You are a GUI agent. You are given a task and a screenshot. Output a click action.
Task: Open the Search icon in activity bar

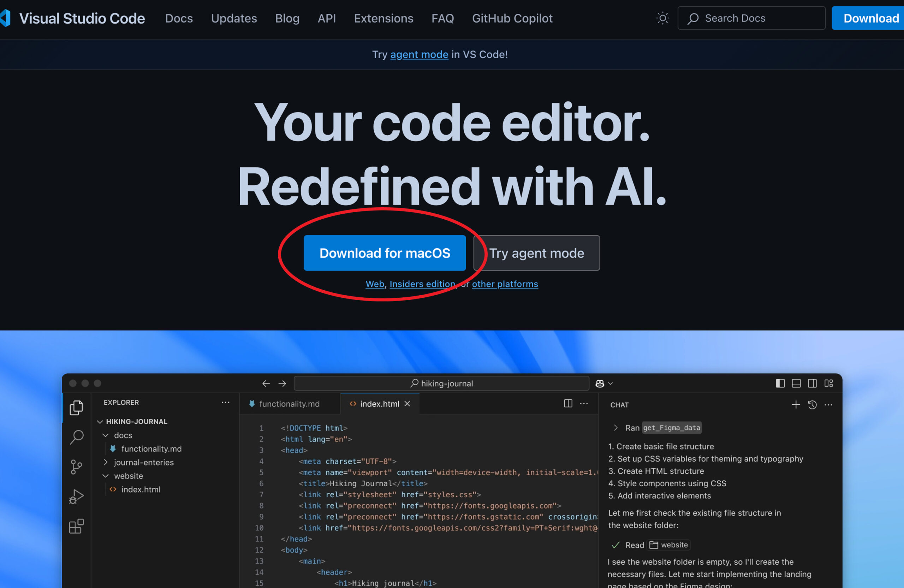[x=76, y=437]
